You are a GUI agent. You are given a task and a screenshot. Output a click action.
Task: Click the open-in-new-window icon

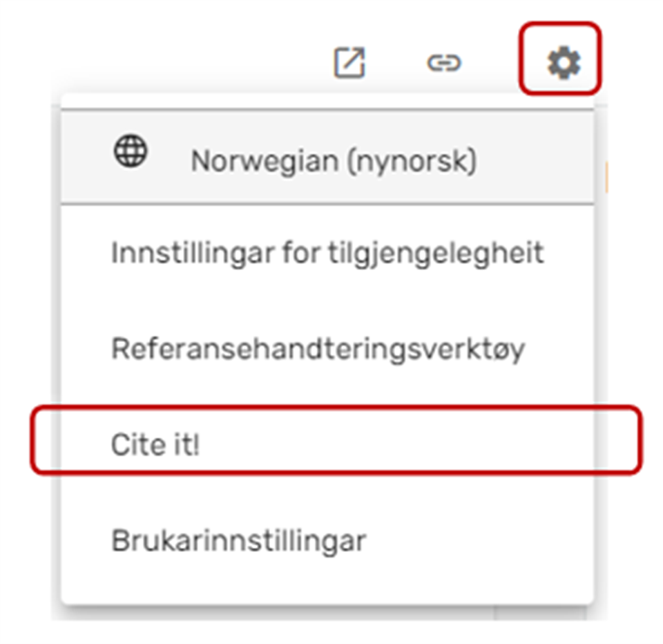[x=349, y=64]
